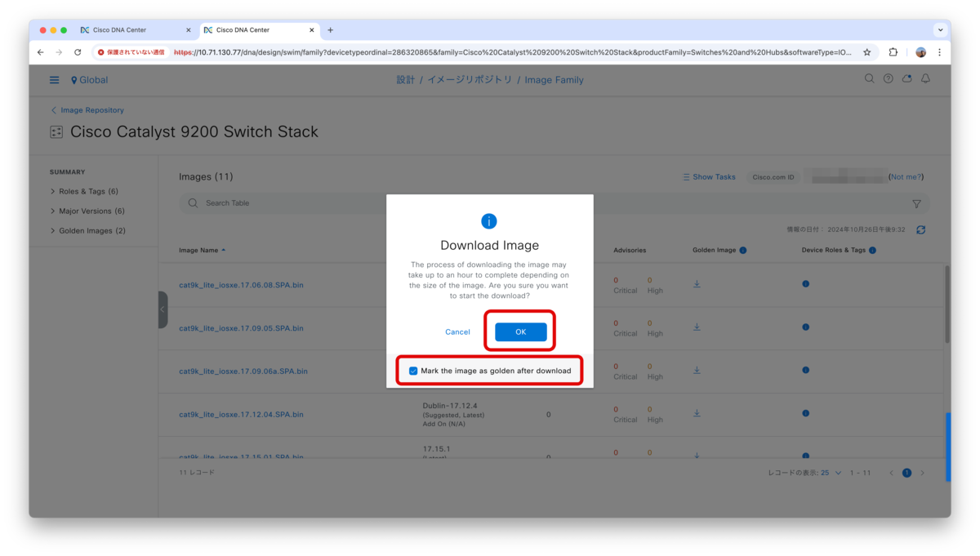
Task: Reload the browser page
Action: (x=78, y=52)
